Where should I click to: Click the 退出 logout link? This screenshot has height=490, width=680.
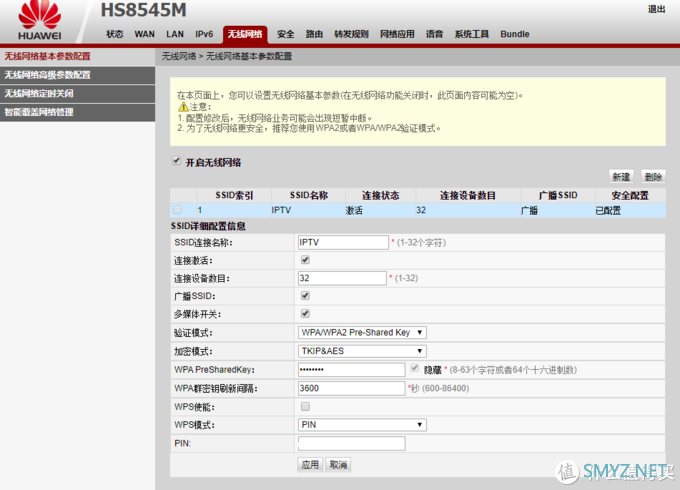point(657,9)
